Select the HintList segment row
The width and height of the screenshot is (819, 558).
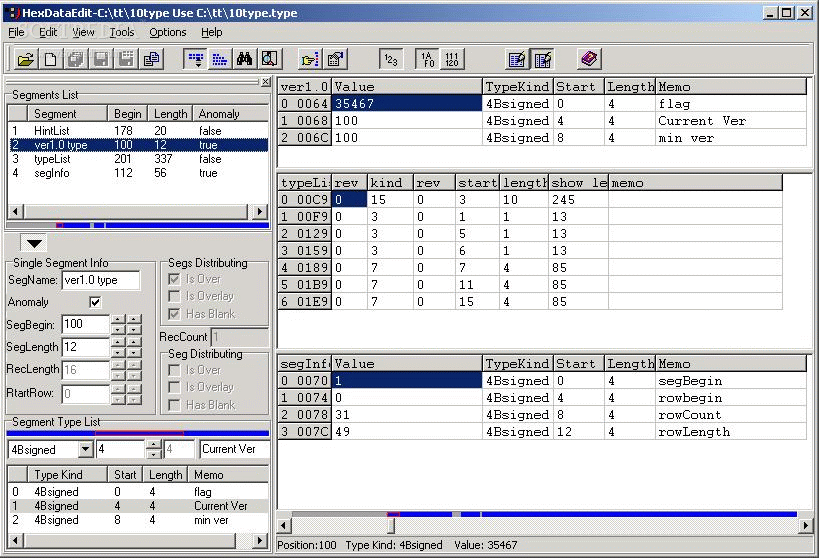click(x=138, y=131)
